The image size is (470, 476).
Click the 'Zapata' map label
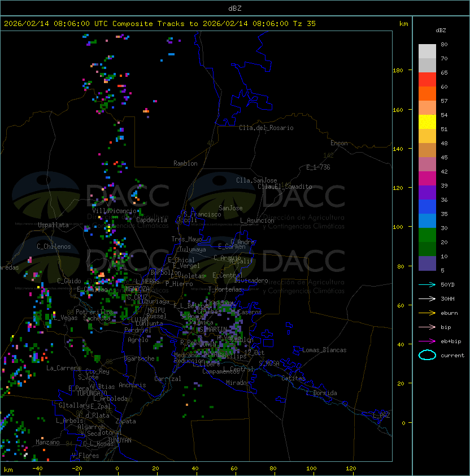pyautogui.click(x=125, y=421)
